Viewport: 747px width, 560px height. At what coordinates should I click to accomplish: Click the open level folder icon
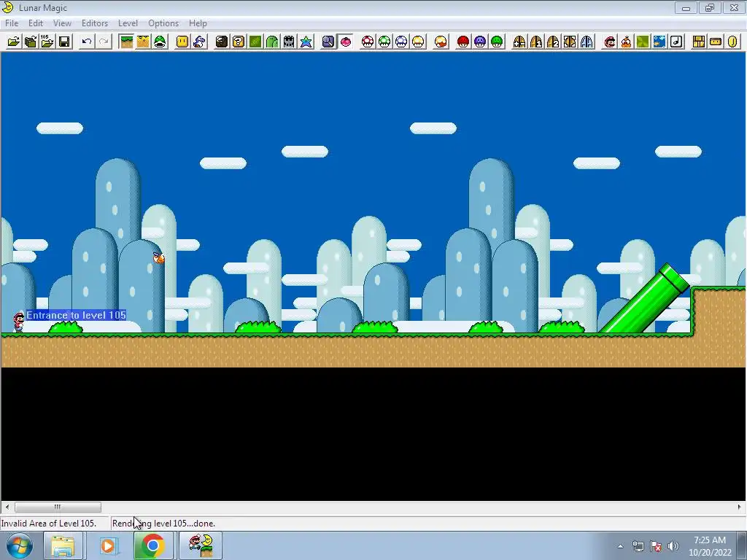14,42
